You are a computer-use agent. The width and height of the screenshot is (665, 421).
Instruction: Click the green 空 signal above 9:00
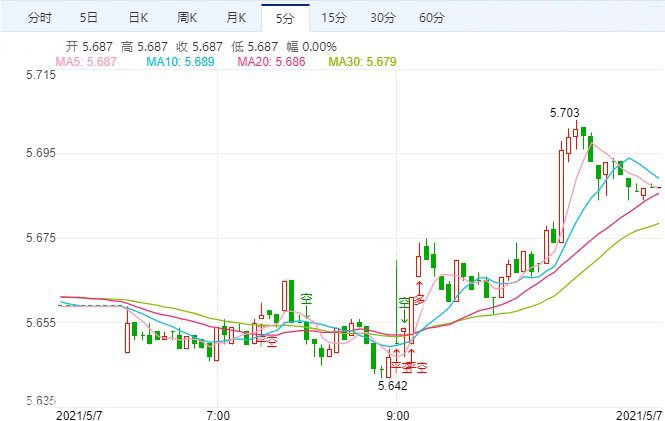[404, 302]
